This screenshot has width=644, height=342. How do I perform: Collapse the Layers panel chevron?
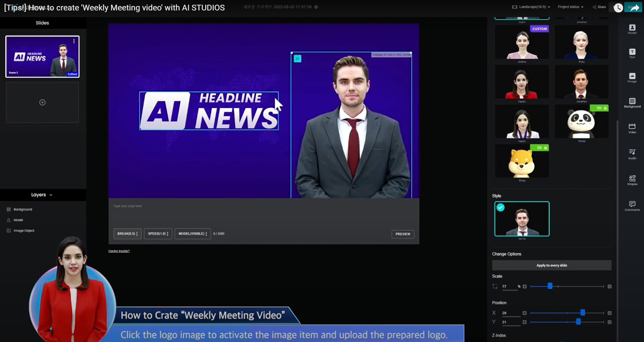(51, 195)
